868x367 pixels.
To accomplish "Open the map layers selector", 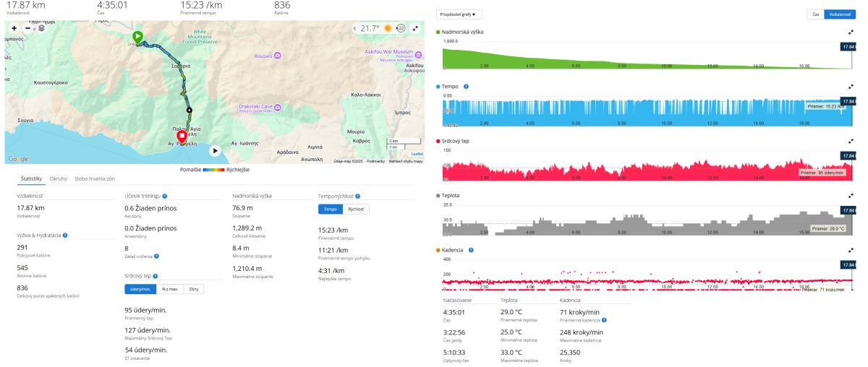I will click(41, 28).
